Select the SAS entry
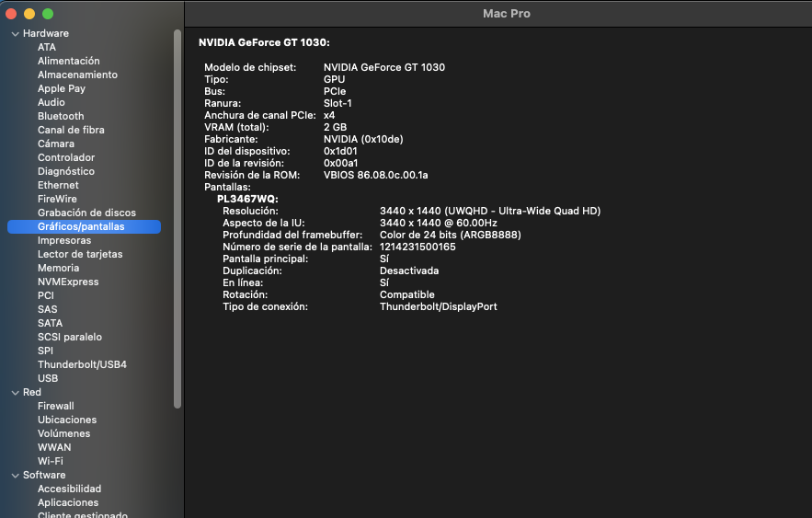Image resolution: width=812 pixels, height=518 pixels. point(47,310)
